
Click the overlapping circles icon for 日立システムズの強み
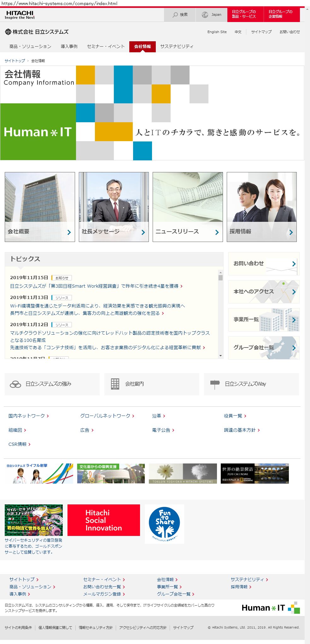pos(15,384)
